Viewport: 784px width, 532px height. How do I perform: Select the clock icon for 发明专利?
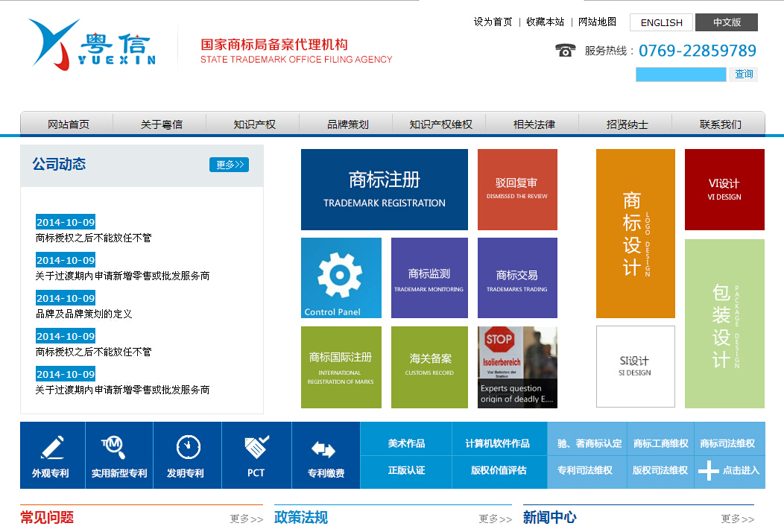coord(188,447)
